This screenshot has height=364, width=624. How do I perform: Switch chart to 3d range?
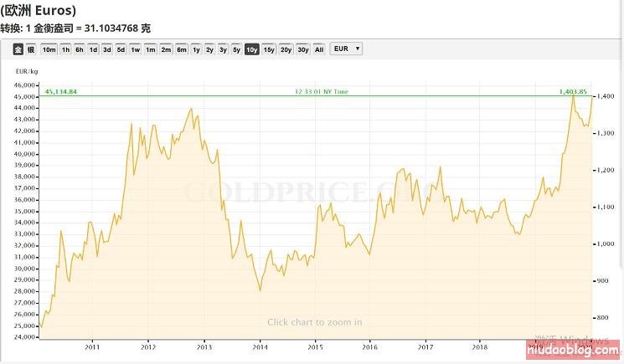coord(107,49)
